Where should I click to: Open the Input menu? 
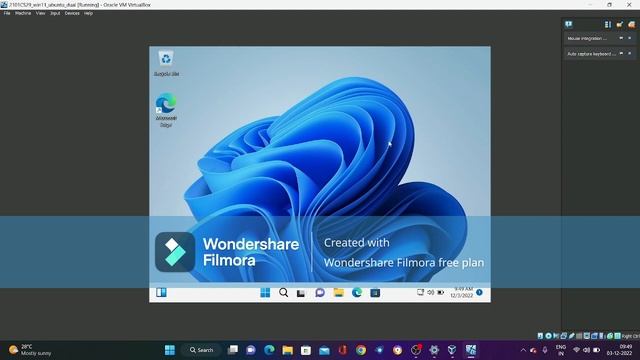[55, 13]
